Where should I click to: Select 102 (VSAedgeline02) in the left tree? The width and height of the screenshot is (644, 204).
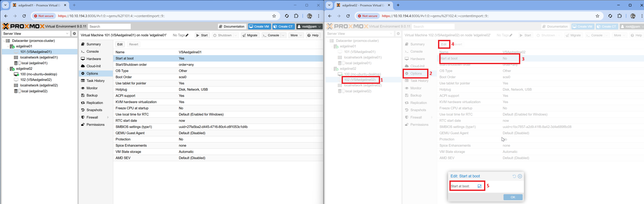(36, 80)
